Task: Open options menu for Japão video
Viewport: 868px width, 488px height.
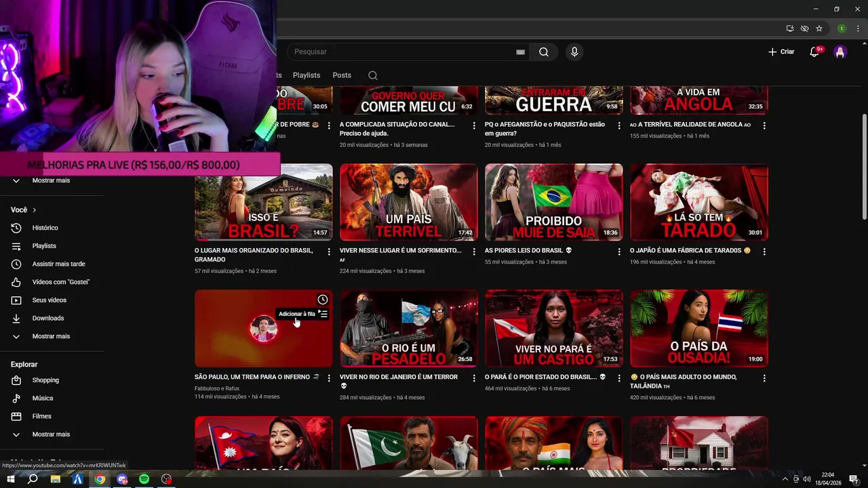Action: click(764, 251)
